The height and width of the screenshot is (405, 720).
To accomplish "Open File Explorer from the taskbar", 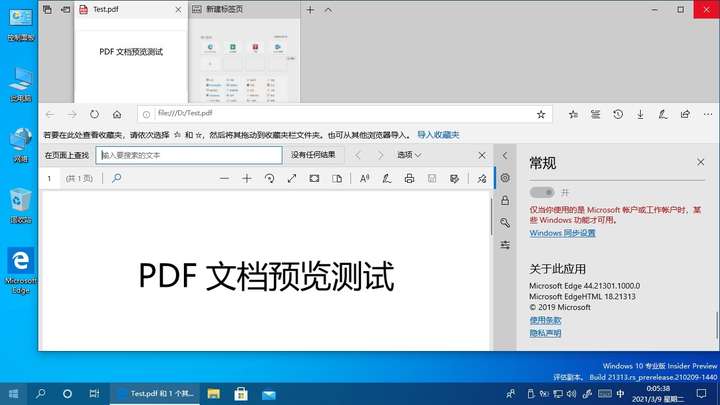I will (214, 394).
